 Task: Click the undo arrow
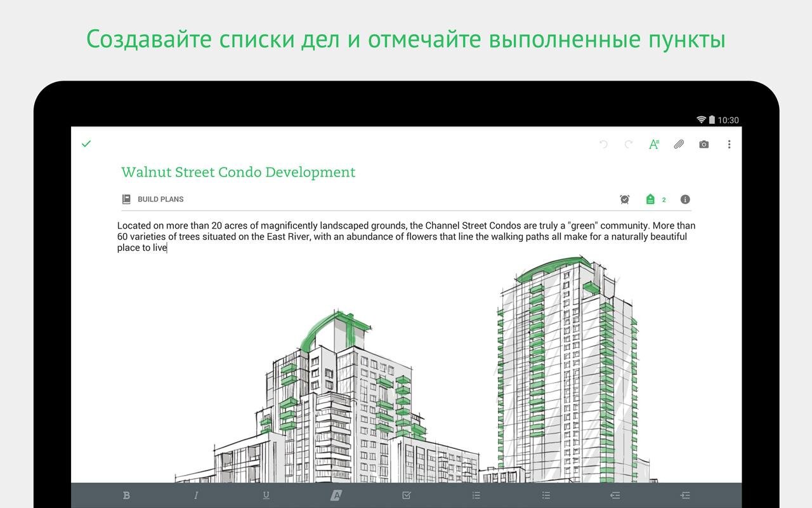pyautogui.click(x=603, y=145)
